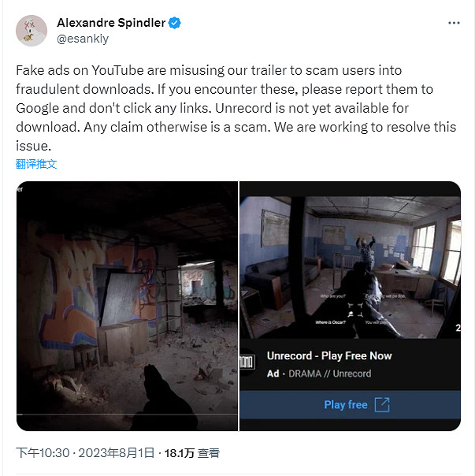Open the right fake ad screenshot
Viewport: 475px width, 476px height.
(351, 306)
